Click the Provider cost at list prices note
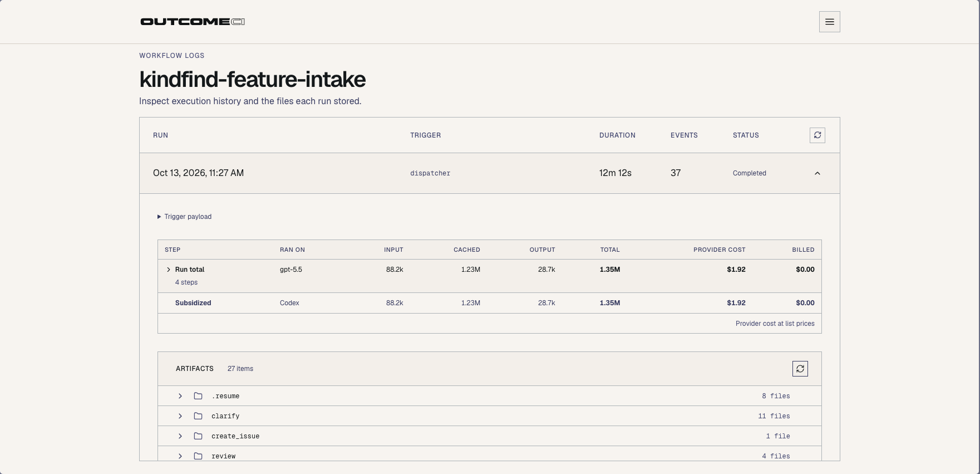 [775, 324]
